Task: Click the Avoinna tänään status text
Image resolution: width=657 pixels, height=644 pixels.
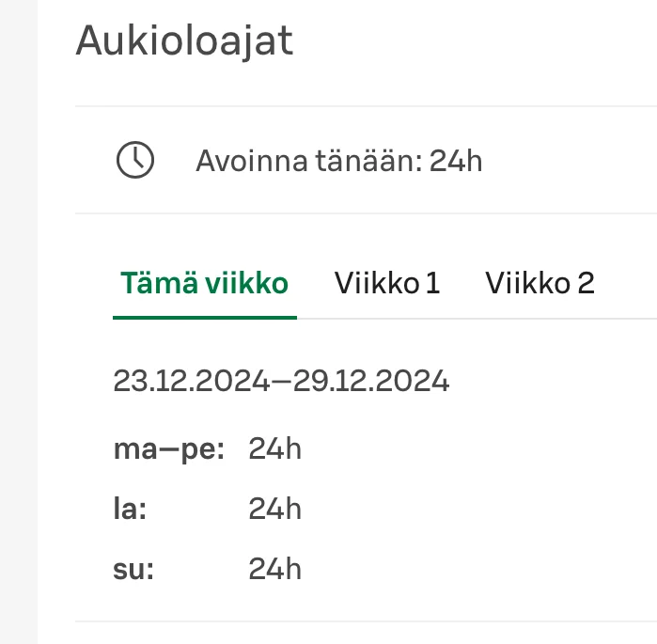Action: [x=308, y=162]
